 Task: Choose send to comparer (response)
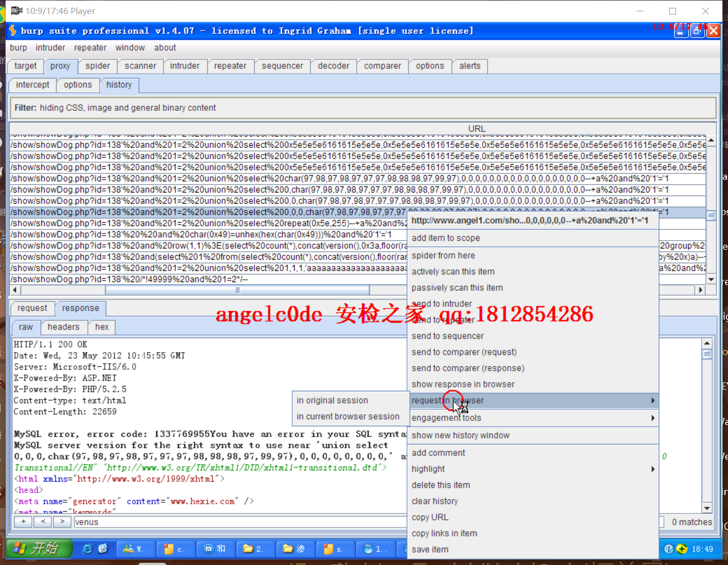coord(533,369)
